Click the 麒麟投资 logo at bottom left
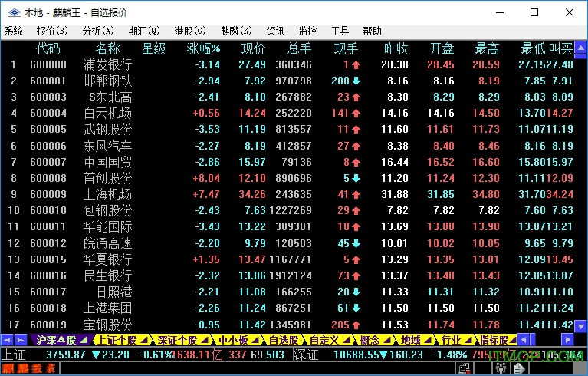The height and width of the screenshot is (376, 588). click(29, 368)
